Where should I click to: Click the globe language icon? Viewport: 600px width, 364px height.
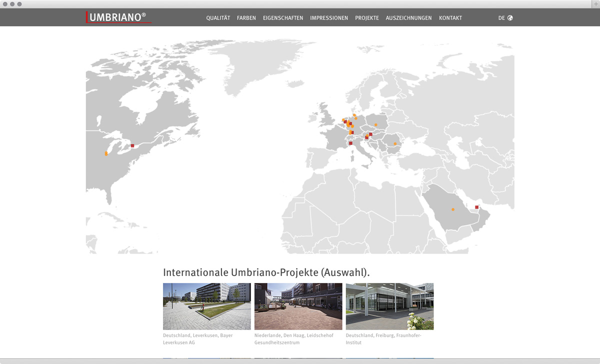(510, 18)
